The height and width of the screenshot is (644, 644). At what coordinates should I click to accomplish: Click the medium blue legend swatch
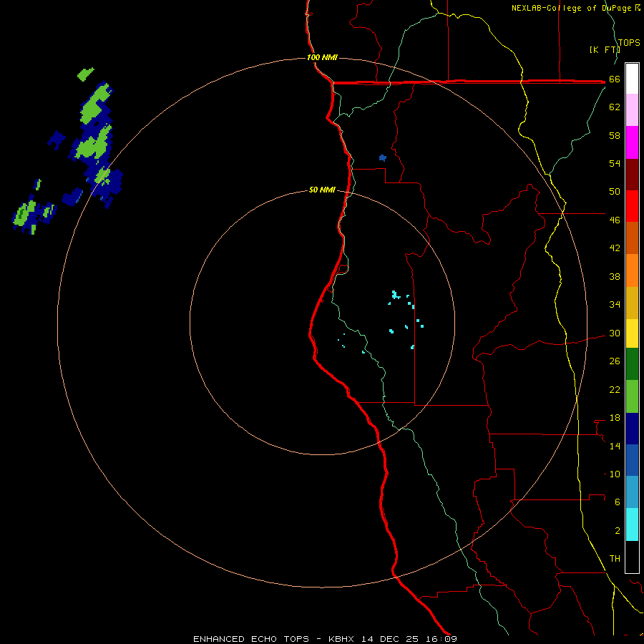[632, 460]
